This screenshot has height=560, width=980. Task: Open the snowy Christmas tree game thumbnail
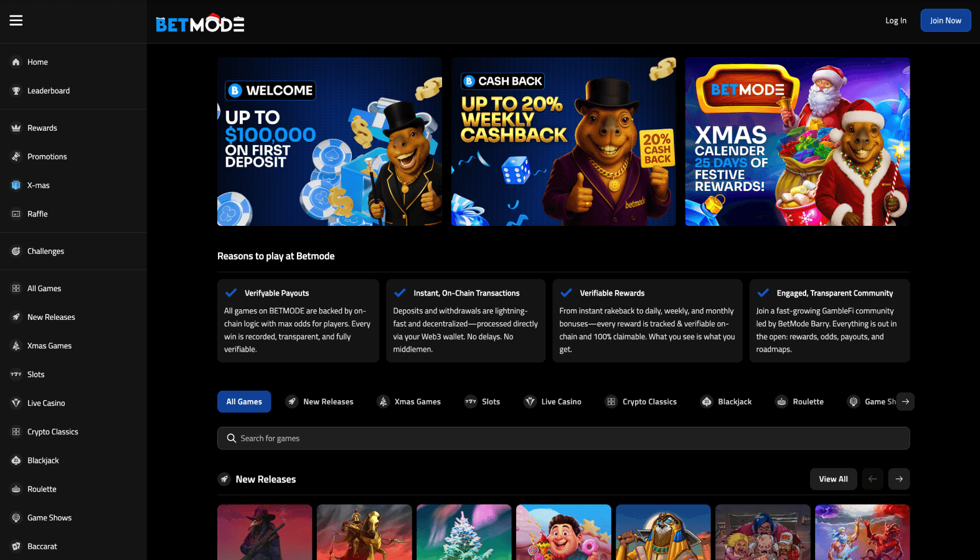pos(464,533)
